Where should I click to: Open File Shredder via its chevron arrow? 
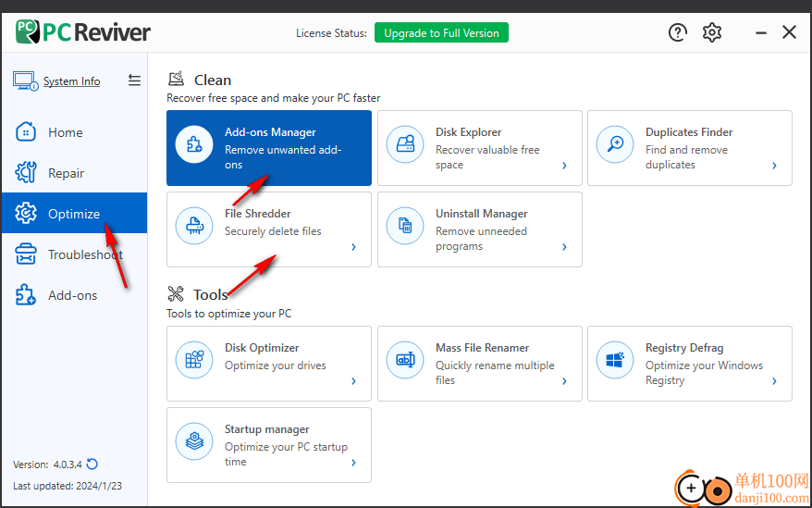[x=353, y=247]
